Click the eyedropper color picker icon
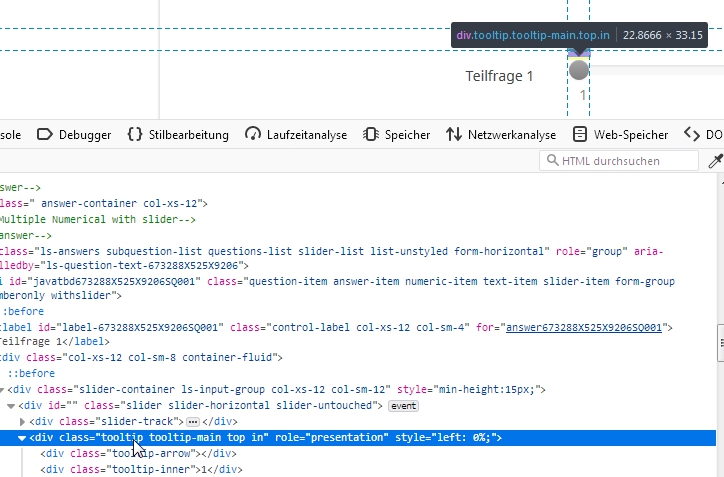The height and width of the screenshot is (477, 724). click(715, 161)
